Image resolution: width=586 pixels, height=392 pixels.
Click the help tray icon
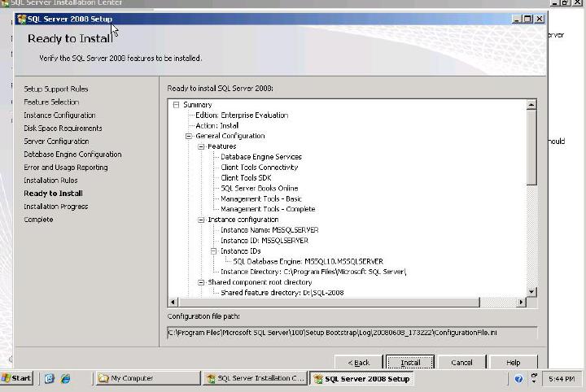pos(518,379)
